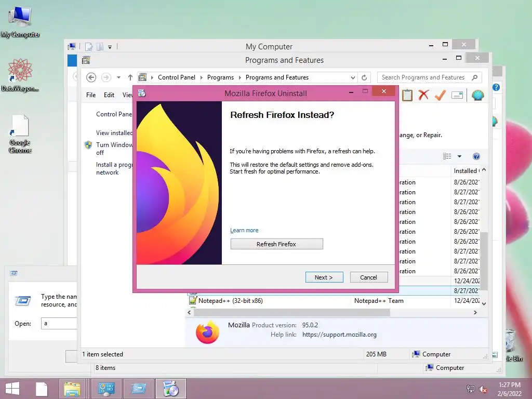Cancel the Mozilla Firefox Uninstall dialog
The height and width of the screenshot is (399, 532).
tap(368, 277)
